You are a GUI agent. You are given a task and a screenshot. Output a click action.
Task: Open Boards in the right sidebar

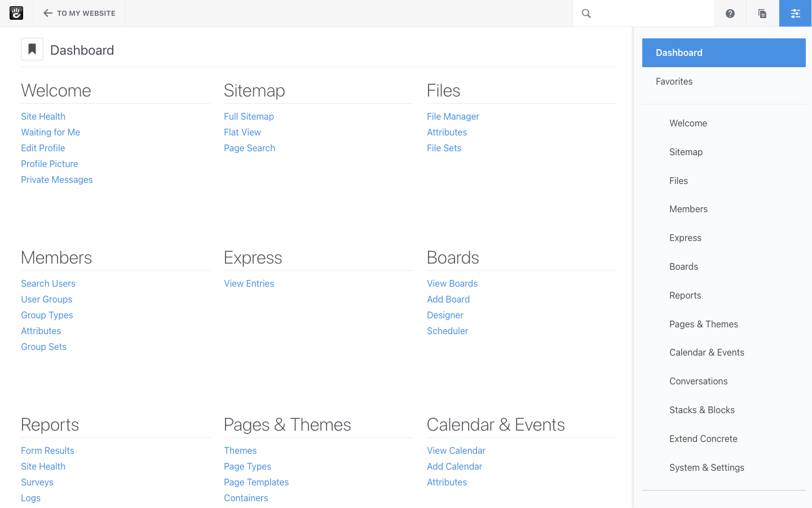tap(683, 266)
